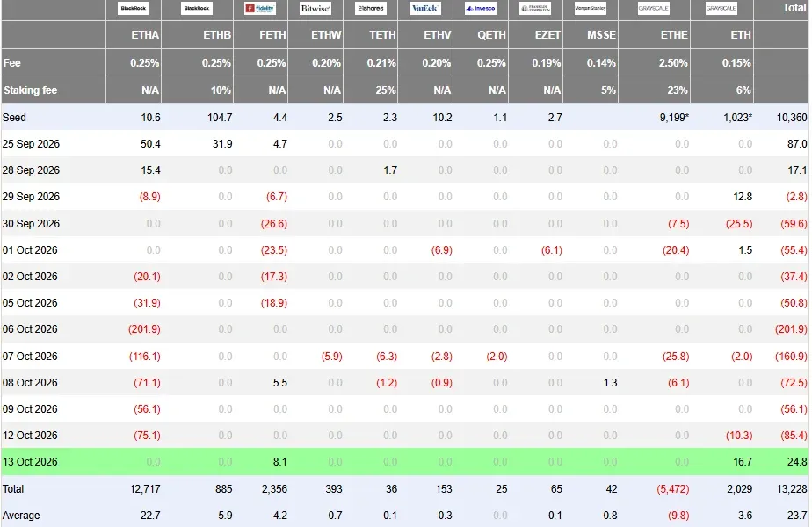
Task: Click the Seed row label
Action: point(14,118)
